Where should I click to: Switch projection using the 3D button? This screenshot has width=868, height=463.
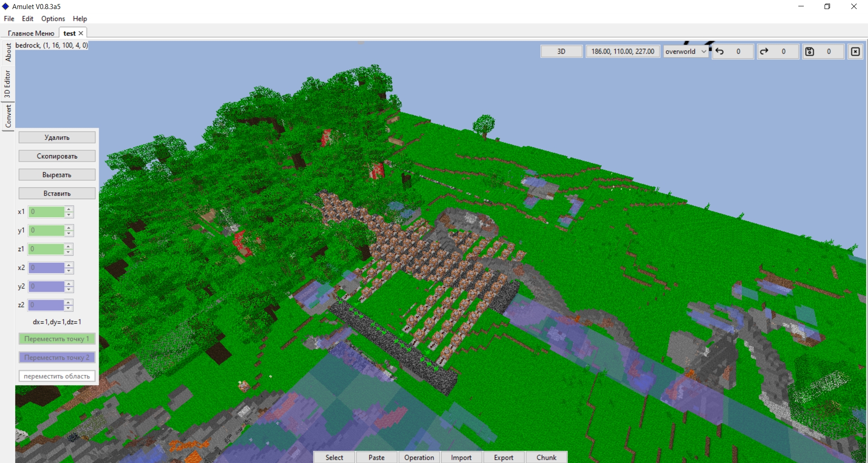click(561, 51)
